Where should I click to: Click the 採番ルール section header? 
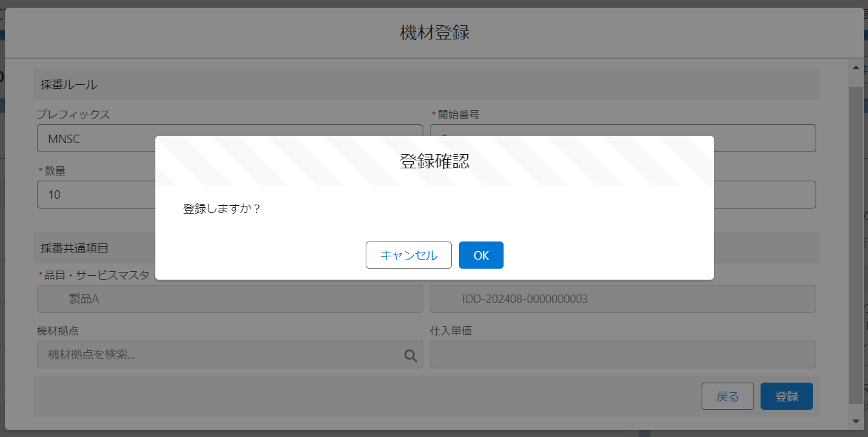pos(69,84)
